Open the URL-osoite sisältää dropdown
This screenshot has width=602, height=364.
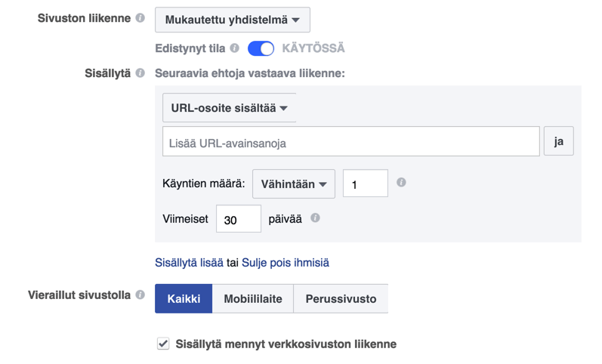point(229,108)
